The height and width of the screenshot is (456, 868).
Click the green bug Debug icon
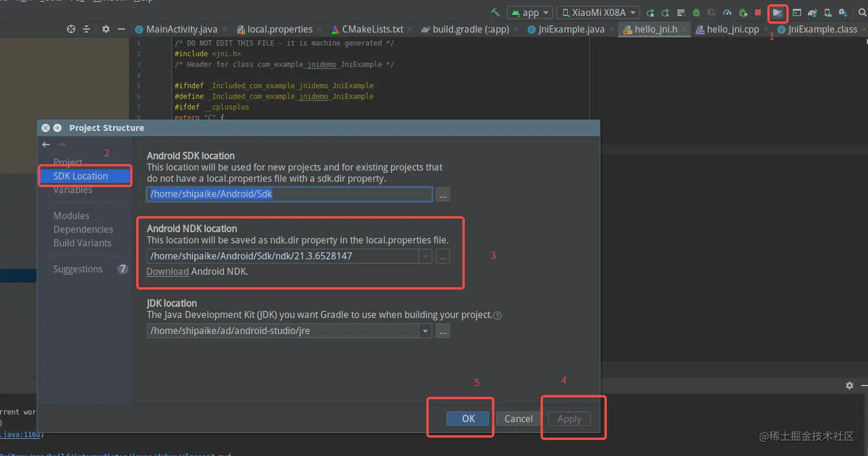[696, 12]
